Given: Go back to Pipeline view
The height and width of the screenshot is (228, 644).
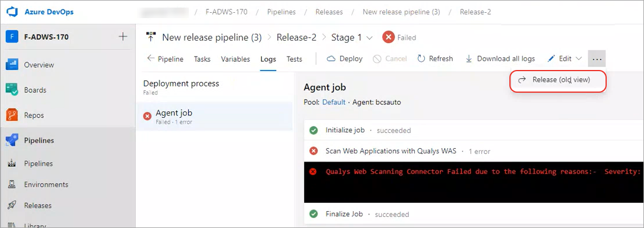Looking at the screenshot, I should tap(165, 59).
